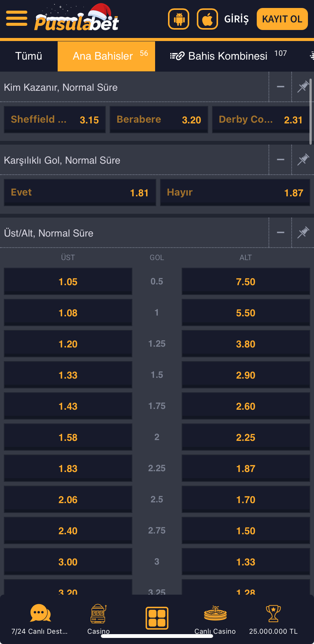The image size is (314, 644).
Task: Tap the Android app download icon
Action: 179,19
